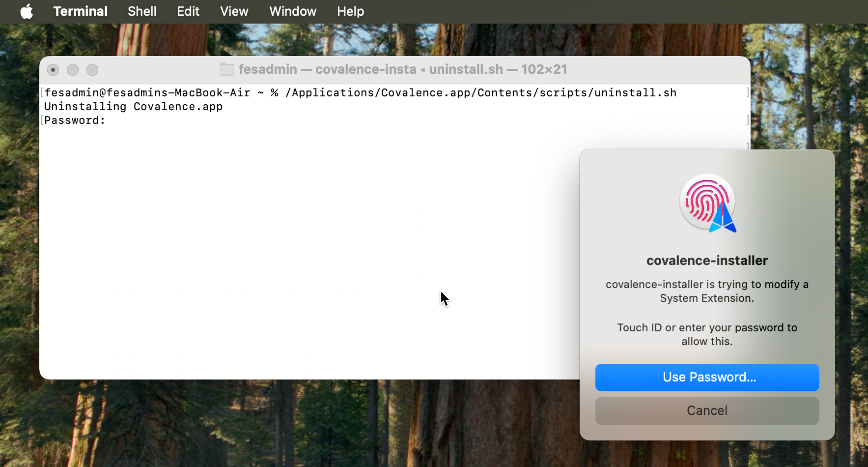
Task: Click the uninstall.sh command line
Action: (x=361, y=93)
